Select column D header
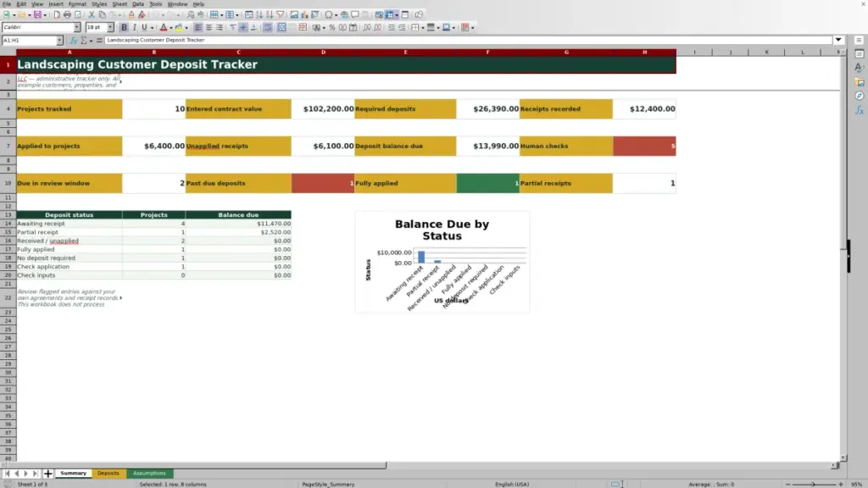Image resolution: width=868 pixels, height=488 pixels. click(x=323, y=53)
